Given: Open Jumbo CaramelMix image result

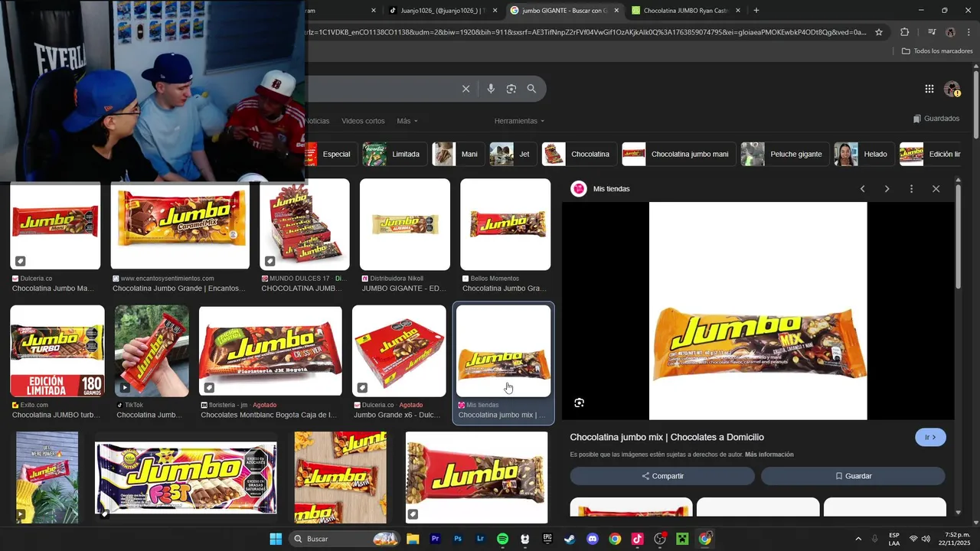Looking at the screenshot, I should pos(180,224).
